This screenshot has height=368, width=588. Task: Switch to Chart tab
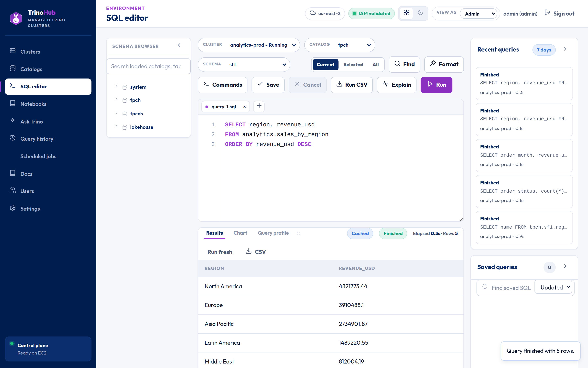coord(240,233)
